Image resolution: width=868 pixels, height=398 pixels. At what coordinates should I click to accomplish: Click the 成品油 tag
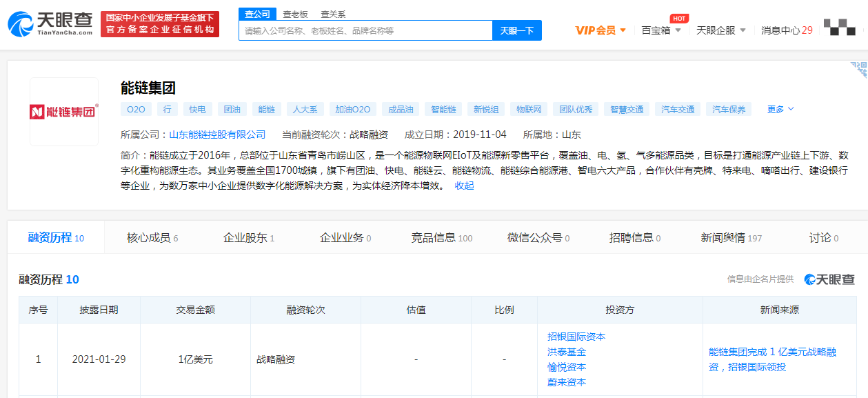point(401,109)
